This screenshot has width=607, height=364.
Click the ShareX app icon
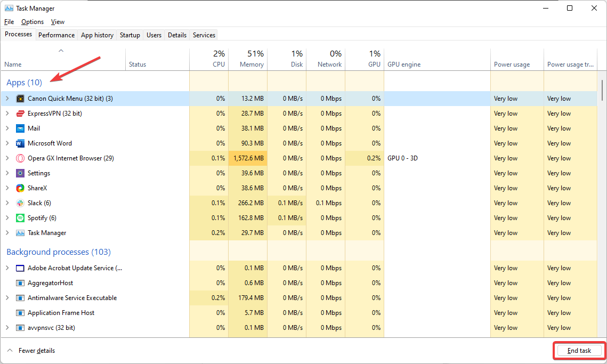20,188
